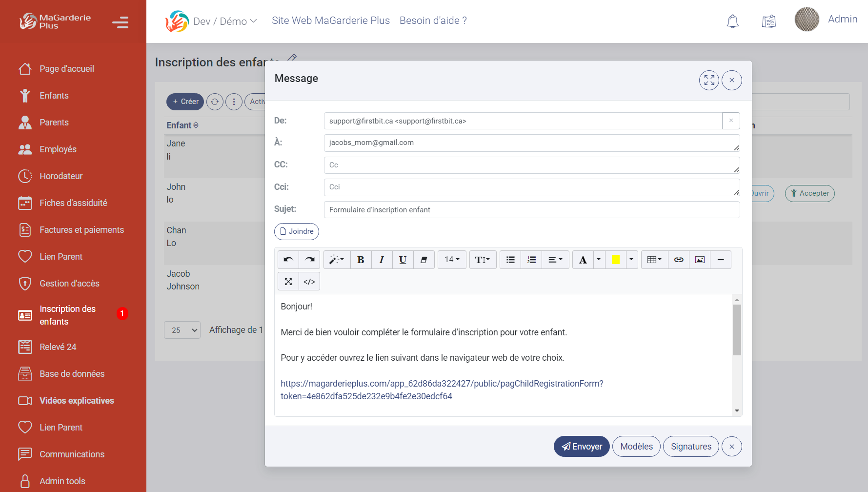Insert a horizontal rule line

[721, 260]
